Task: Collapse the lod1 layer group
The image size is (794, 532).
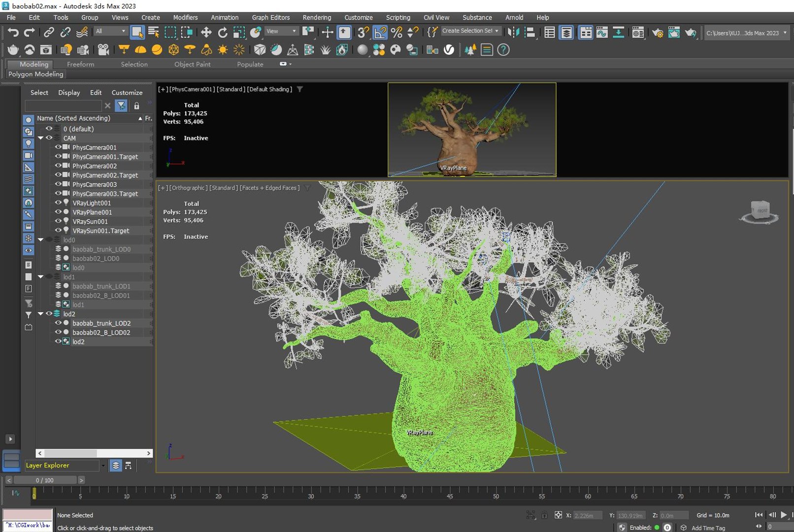Action: coord(40,277)
